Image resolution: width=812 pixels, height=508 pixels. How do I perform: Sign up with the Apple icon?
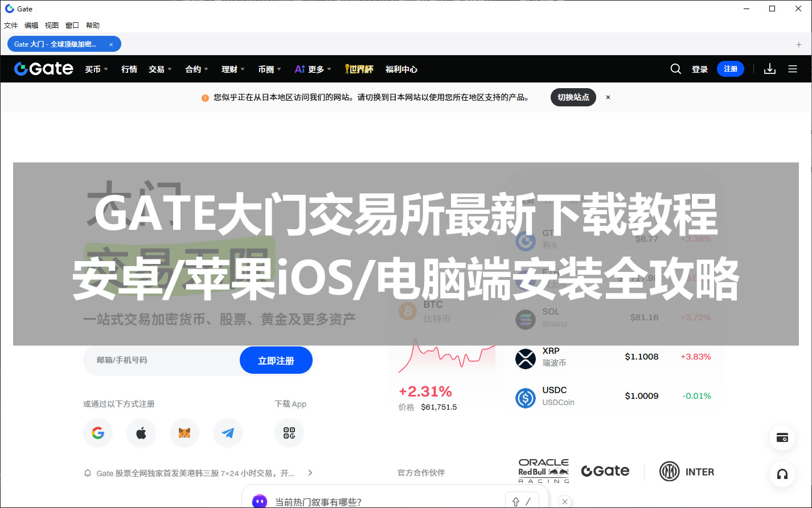pos(141,433)
